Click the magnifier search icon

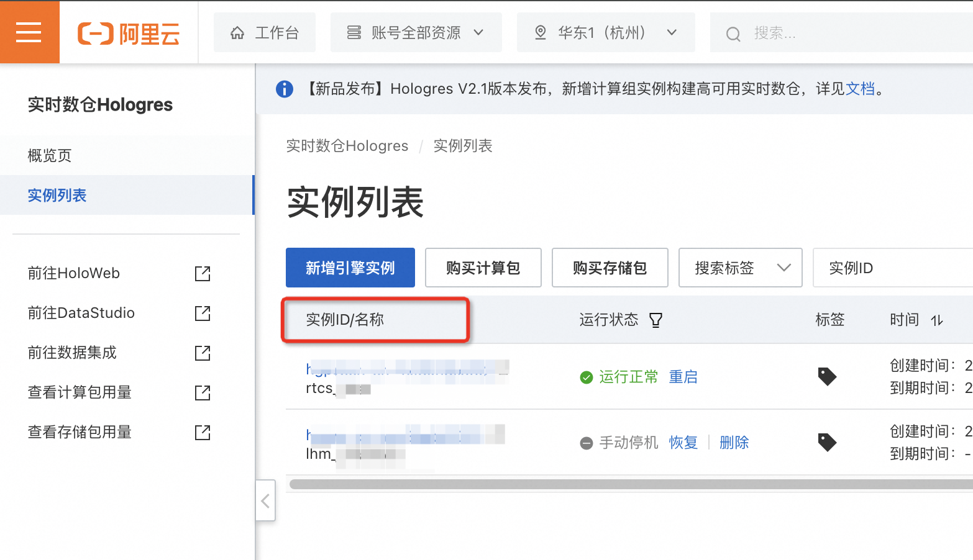click(733, 34)
